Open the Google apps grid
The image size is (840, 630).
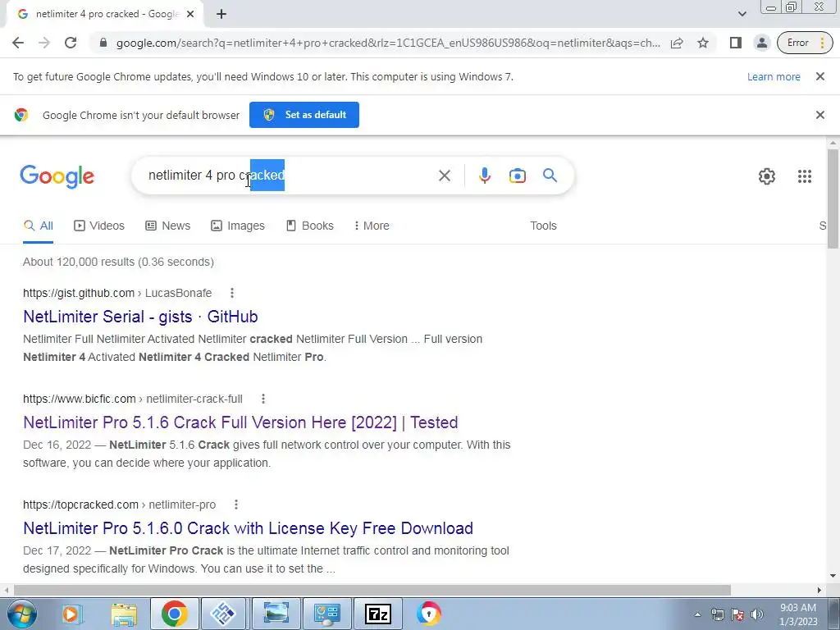tap(804, 176)
